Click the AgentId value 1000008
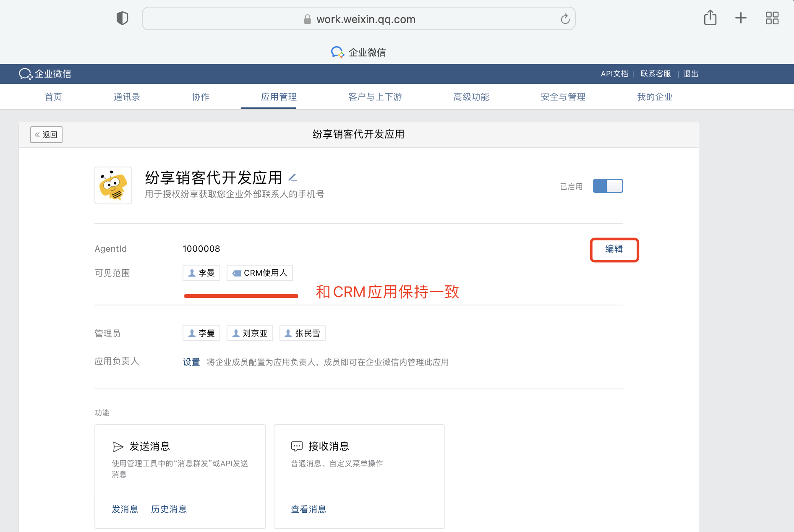The image size is (794, 532). click(x=201, y=249)
